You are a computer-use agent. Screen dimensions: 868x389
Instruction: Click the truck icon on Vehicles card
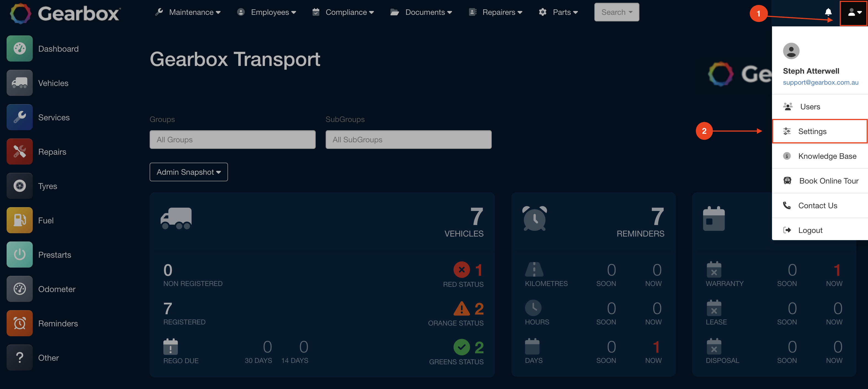(x=176, y=218)
